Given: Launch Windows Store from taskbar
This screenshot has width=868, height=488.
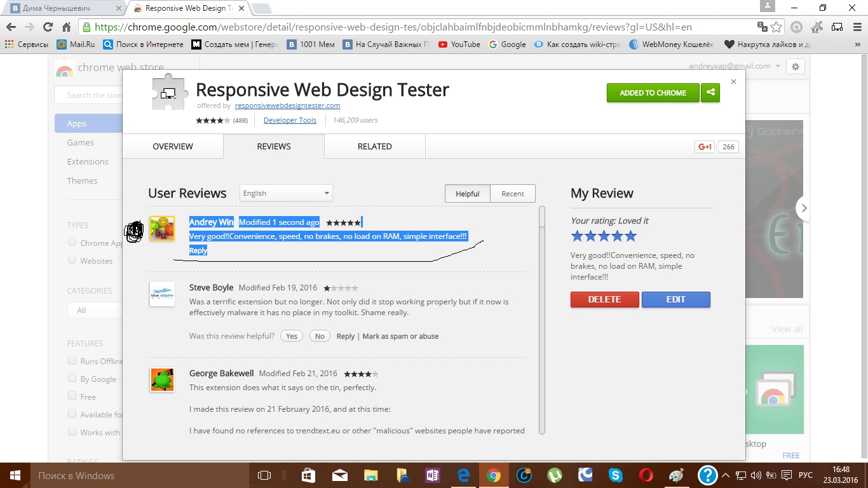Looking at the screenshot, I should (x=308, y=475).
